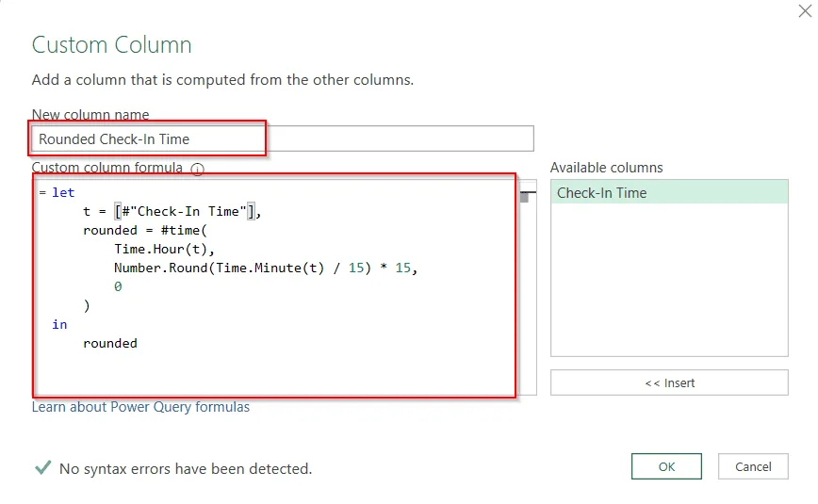
Task: Close the Custom Column dialog
Action: pos(805,10)
